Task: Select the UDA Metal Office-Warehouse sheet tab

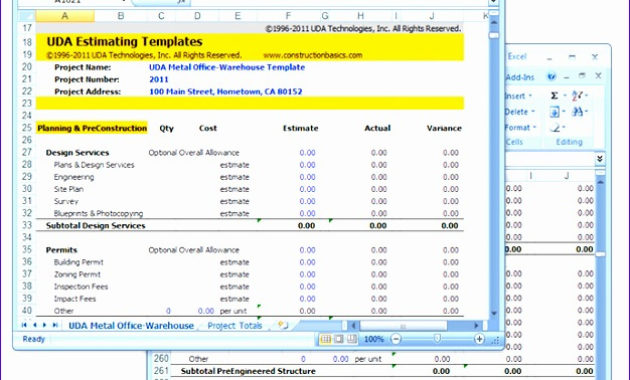Action: [131, 326]
